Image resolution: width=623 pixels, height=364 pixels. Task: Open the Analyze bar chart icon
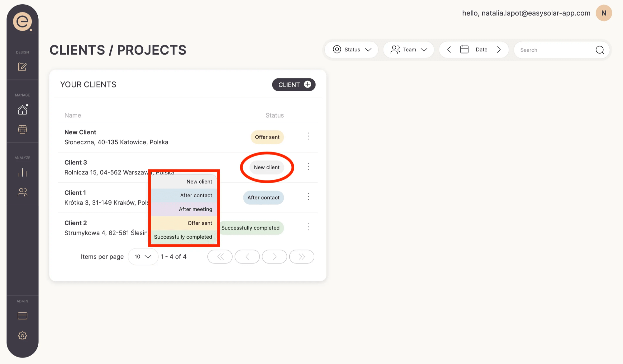pyautogui.click(x=22, y=172)
